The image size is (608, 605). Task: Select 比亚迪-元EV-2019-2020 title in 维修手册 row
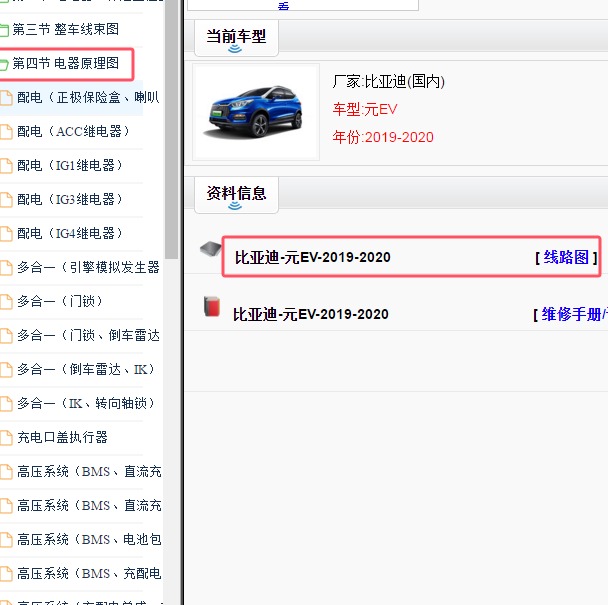click(311, 315)
